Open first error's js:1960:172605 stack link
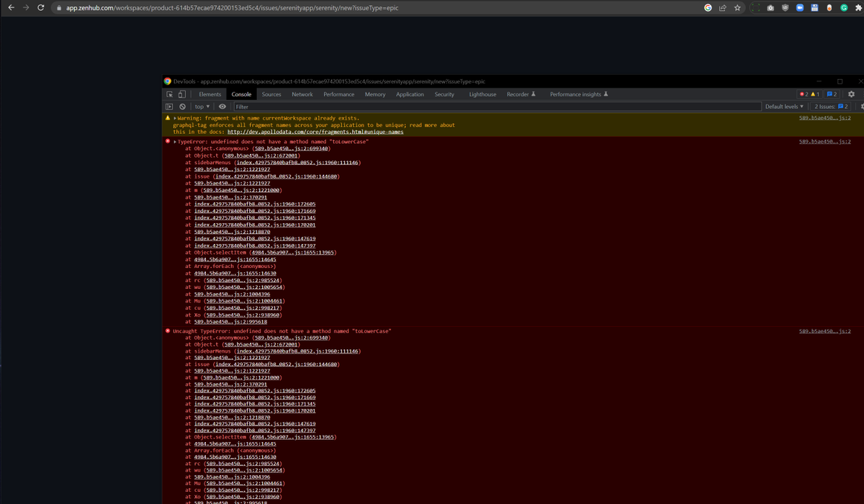864x504 pixels. point(255,204)
